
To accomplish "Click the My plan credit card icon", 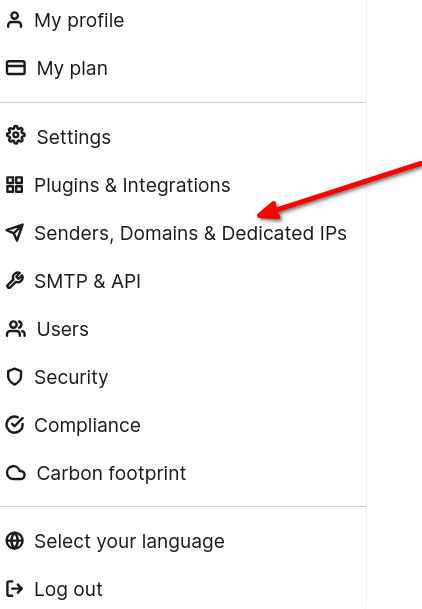I will point(16,68).
